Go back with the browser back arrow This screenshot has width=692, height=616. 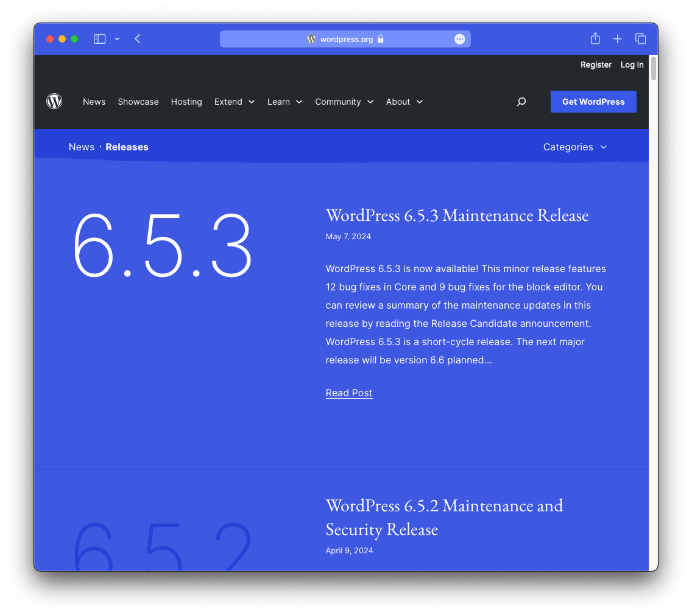point(138,39)
